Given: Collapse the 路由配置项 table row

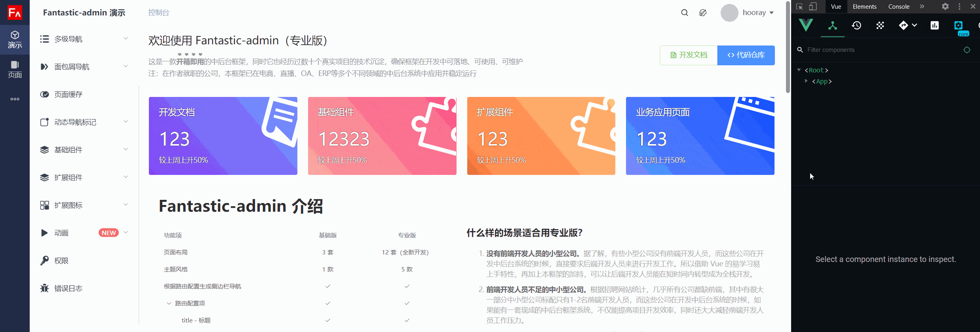Looking at the screenshot, I should (x=169, y=303).
